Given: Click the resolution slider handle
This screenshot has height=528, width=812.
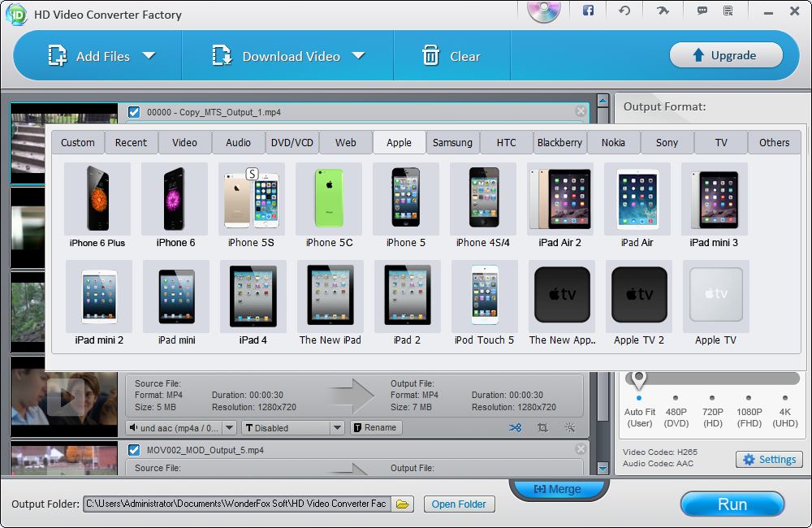Looking at the screenshot, I should point(639,380).
